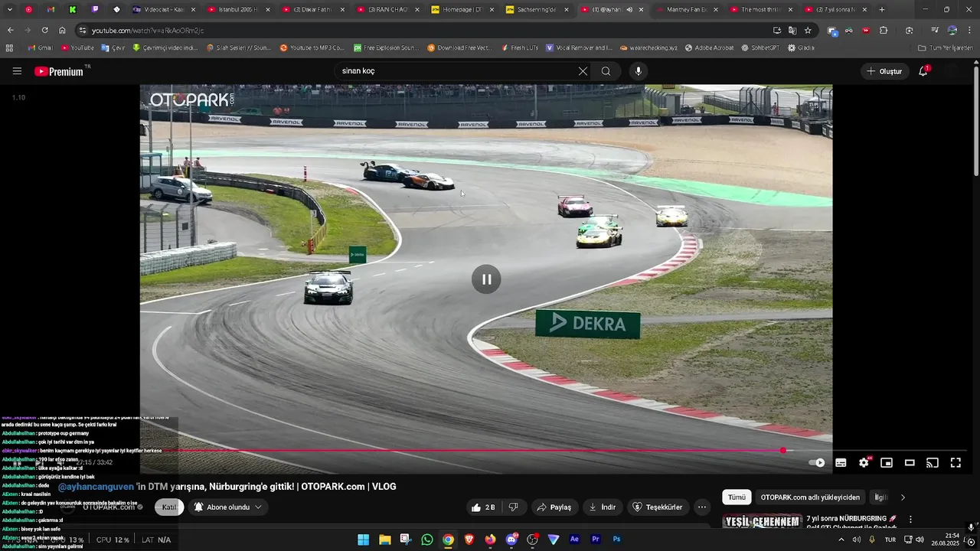This screenshot has height=551, width=980.
Task: Open more actions three-dot menu
Action: click(x=702, y=507)
